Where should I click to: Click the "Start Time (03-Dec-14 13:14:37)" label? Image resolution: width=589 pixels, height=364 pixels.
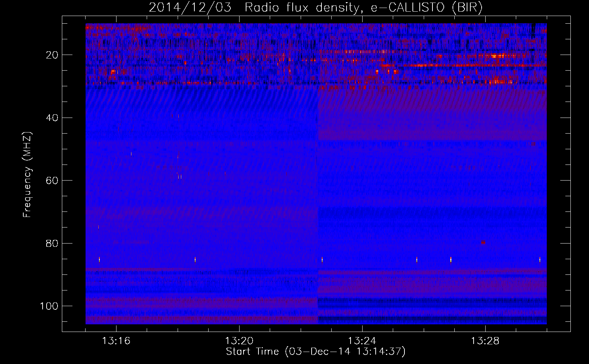[x=316, y=352]
